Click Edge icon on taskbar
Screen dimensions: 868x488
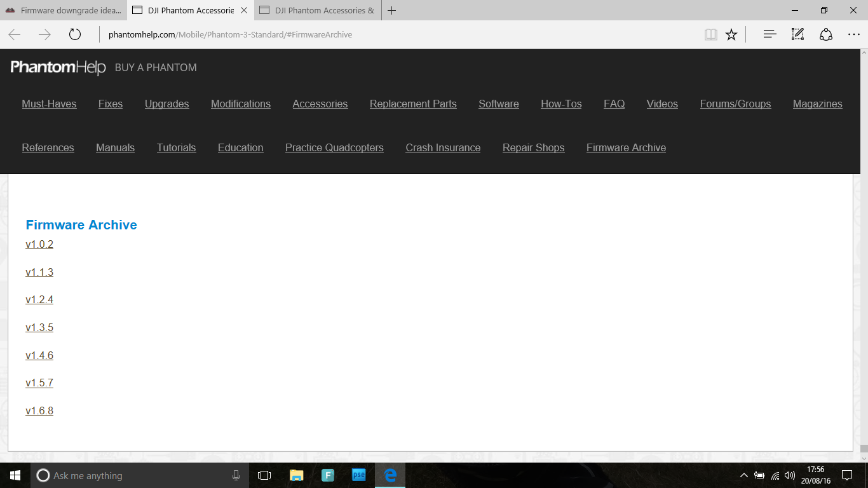(x=390, y=475)
